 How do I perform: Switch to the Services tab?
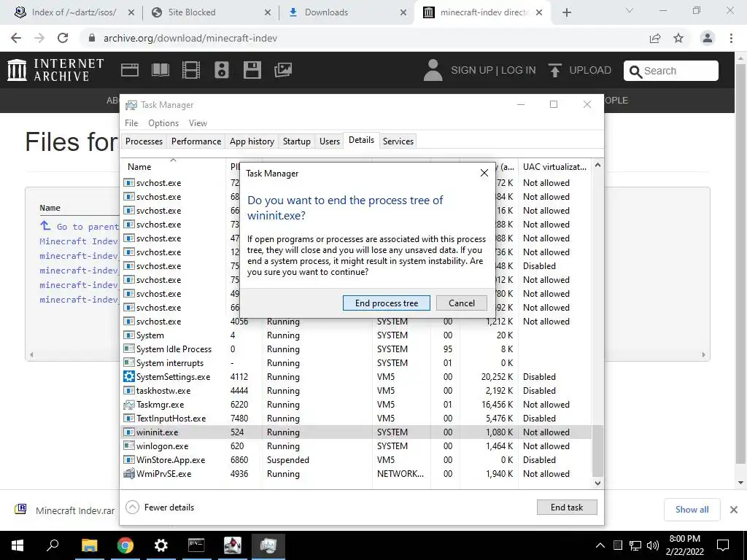click(x=398, y=141)
